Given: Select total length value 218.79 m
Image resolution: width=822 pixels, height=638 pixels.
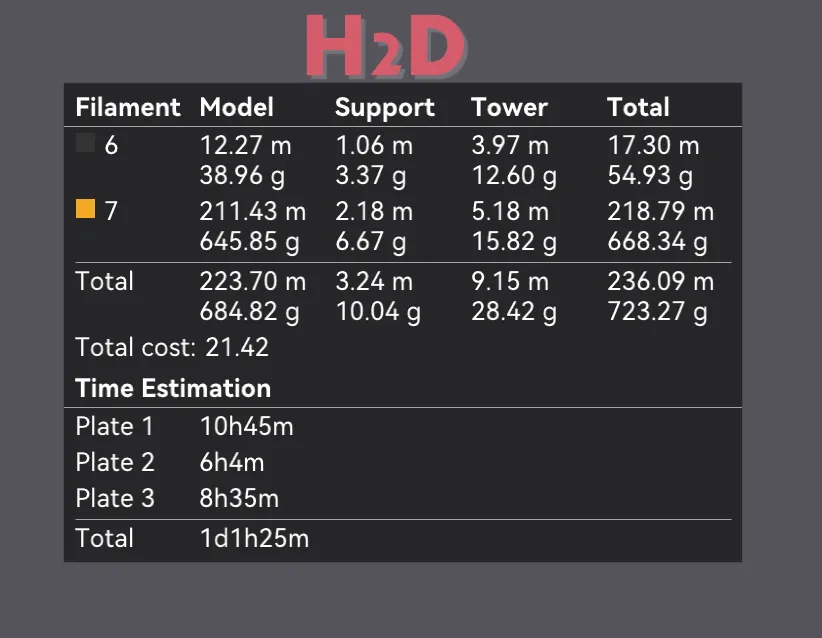Looking at the screenshot, I should 661,212.
